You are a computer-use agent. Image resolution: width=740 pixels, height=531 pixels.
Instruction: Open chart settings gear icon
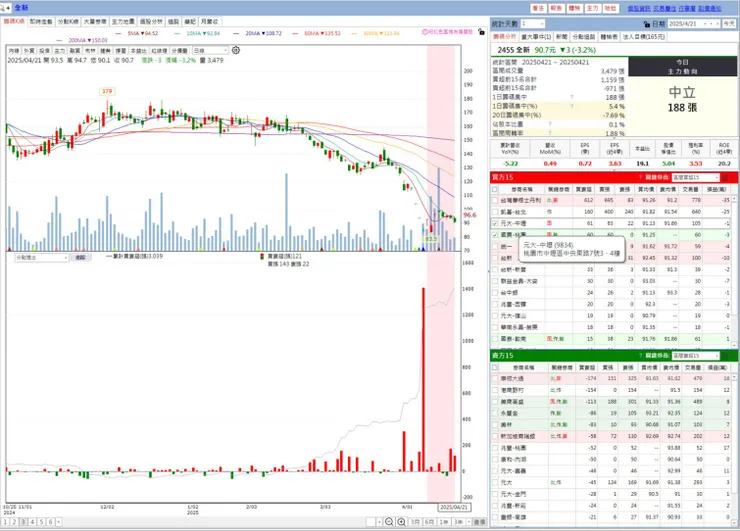236,50
